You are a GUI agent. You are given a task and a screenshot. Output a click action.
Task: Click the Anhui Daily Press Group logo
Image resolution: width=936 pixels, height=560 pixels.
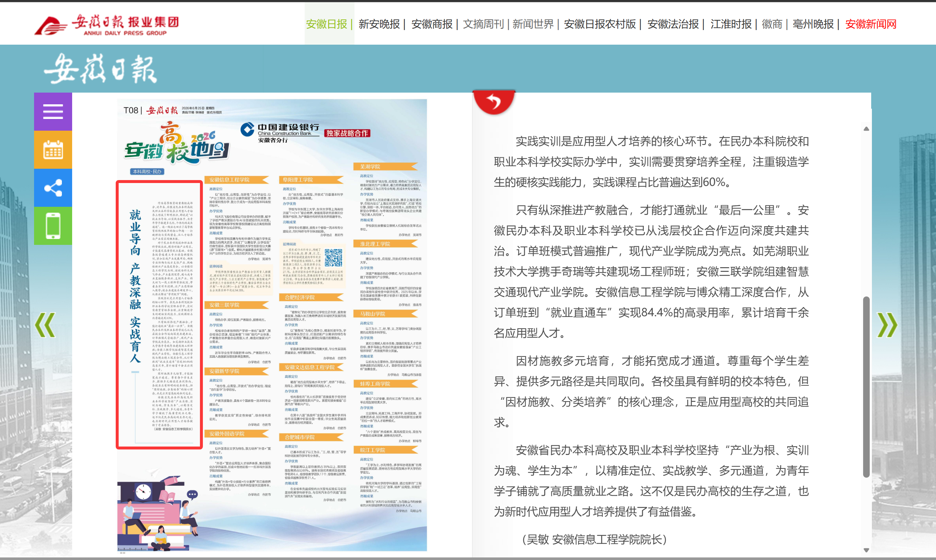point(107,25)
